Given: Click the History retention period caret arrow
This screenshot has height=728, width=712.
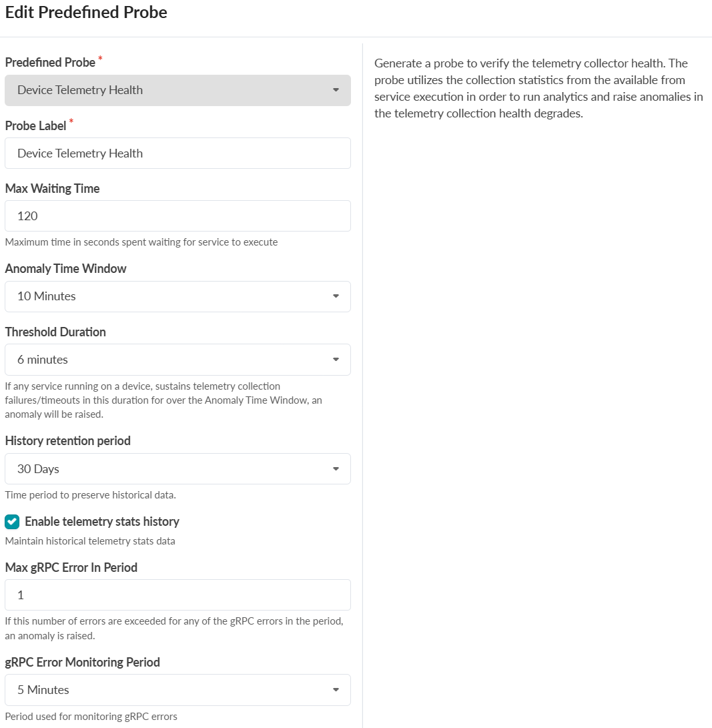Looking at the screenshot, I should pos(336,469).
